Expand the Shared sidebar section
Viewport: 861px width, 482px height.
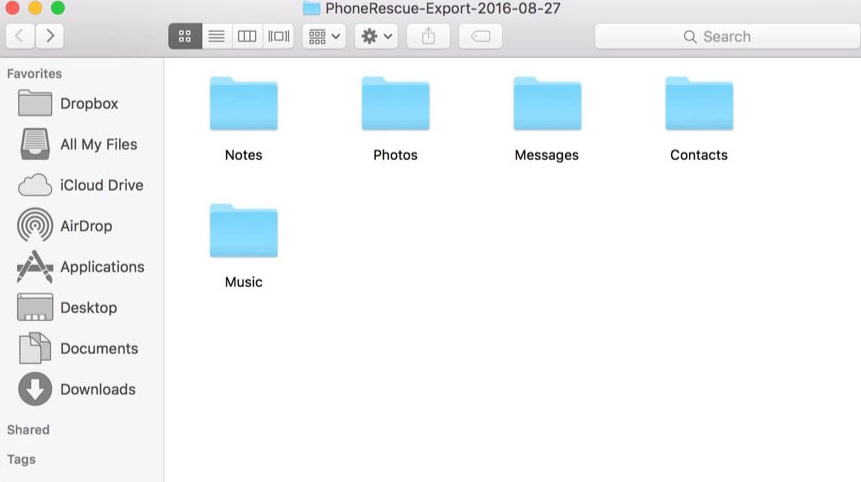tap(28, 430)
